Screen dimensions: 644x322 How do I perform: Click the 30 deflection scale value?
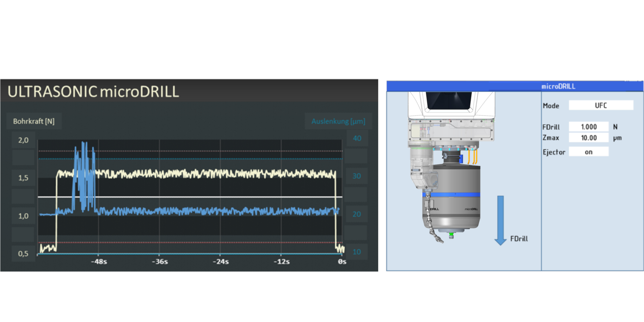pos(357,176)
